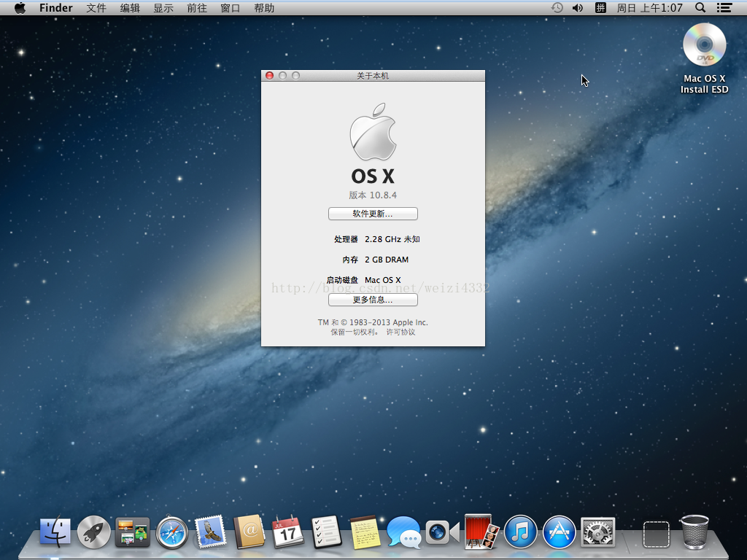
Task: Click the 2 GB DRAM memory value
Action: pyautogui.click(x=387, y=260)
